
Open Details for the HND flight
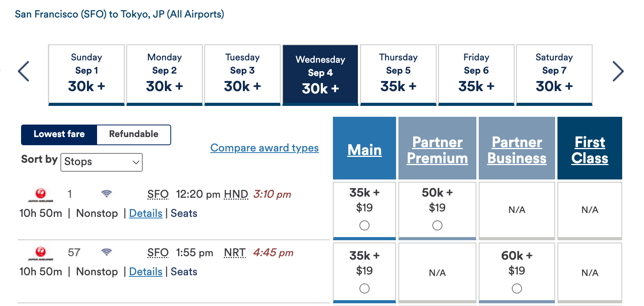tap(145, 213)
